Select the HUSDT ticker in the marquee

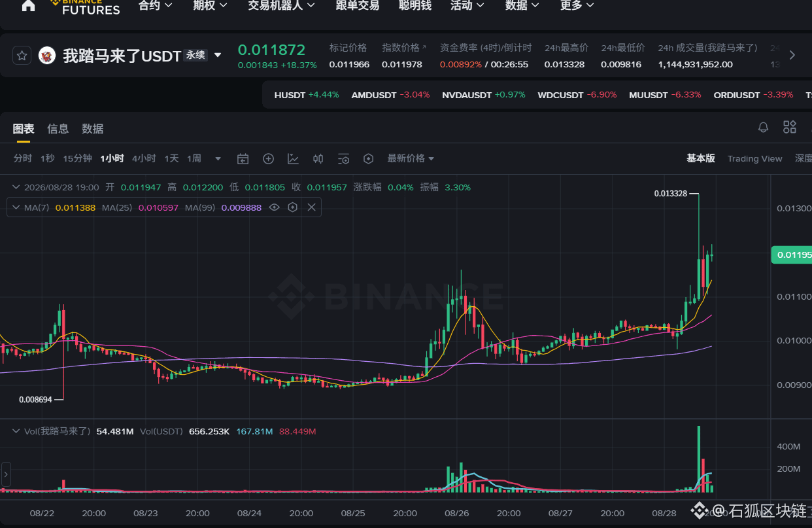[307, 95]
